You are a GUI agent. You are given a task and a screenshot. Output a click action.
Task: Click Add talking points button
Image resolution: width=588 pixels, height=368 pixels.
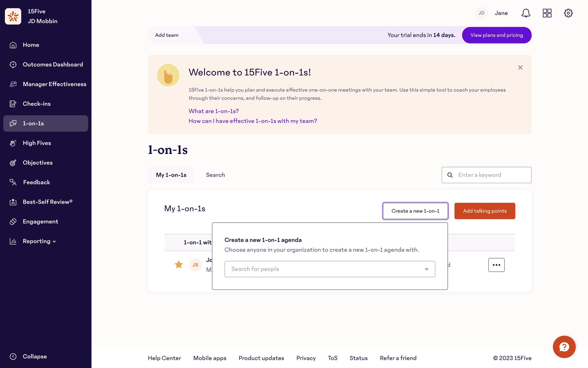(x=484, y=211)
